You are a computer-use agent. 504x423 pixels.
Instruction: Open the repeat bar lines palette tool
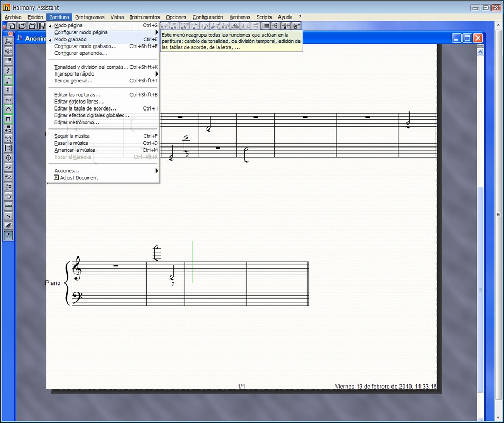8,148
